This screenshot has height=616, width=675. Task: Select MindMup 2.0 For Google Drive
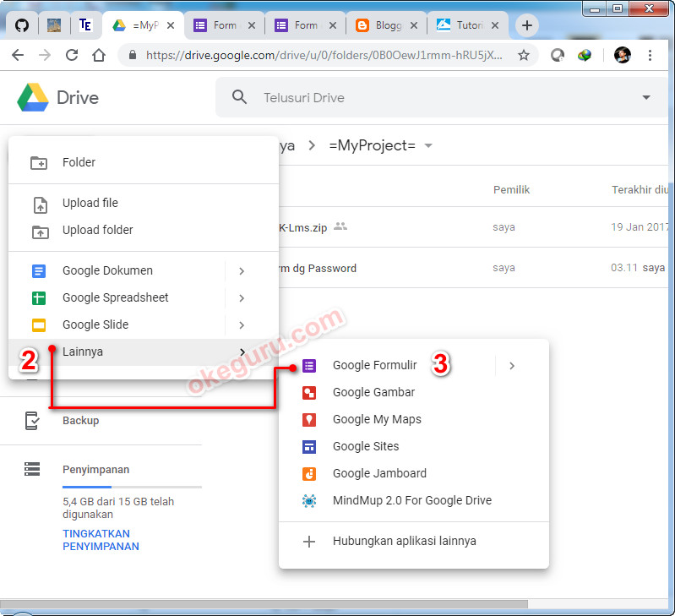coord(414,500)
